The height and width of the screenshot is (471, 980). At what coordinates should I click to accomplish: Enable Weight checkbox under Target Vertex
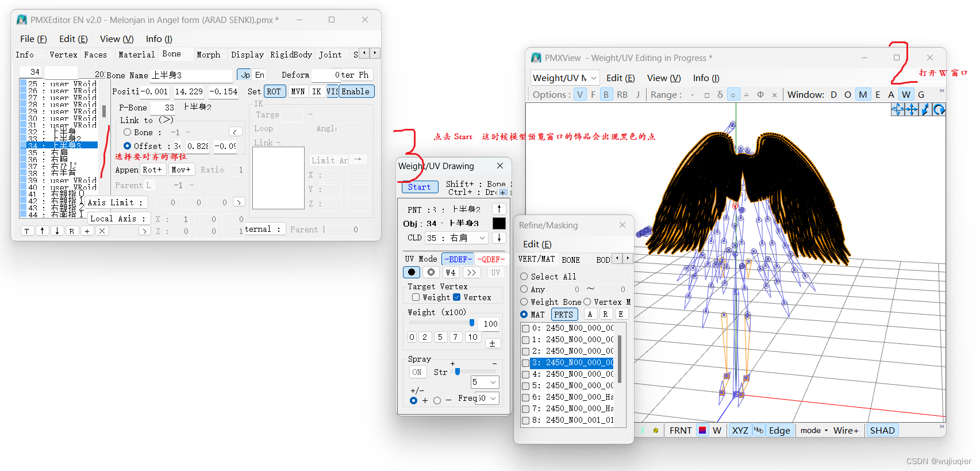click(x=416, y=297)
